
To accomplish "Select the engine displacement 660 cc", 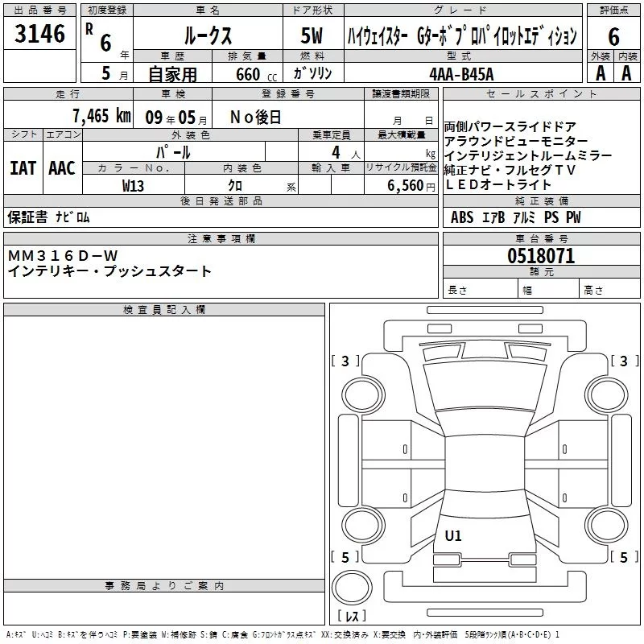I will pos(256,75).
